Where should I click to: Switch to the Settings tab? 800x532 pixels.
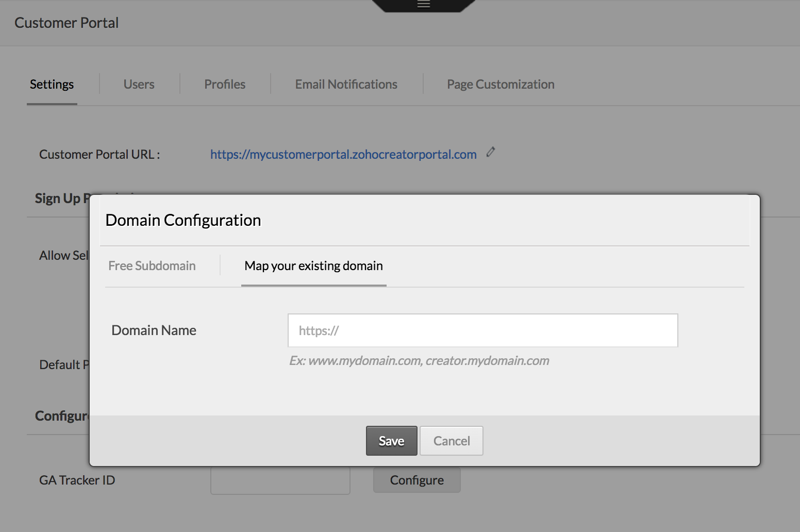pyautogui.click(x=52, y=84)
